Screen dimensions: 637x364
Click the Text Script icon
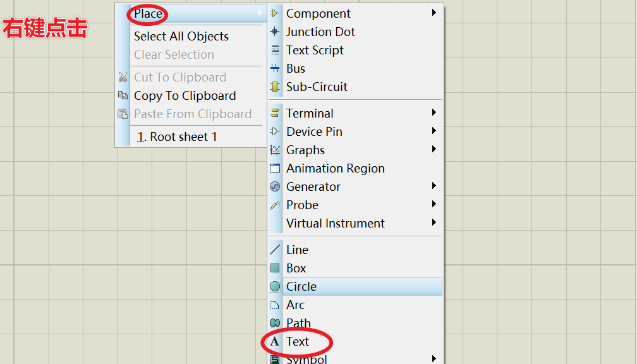point(275,50)
